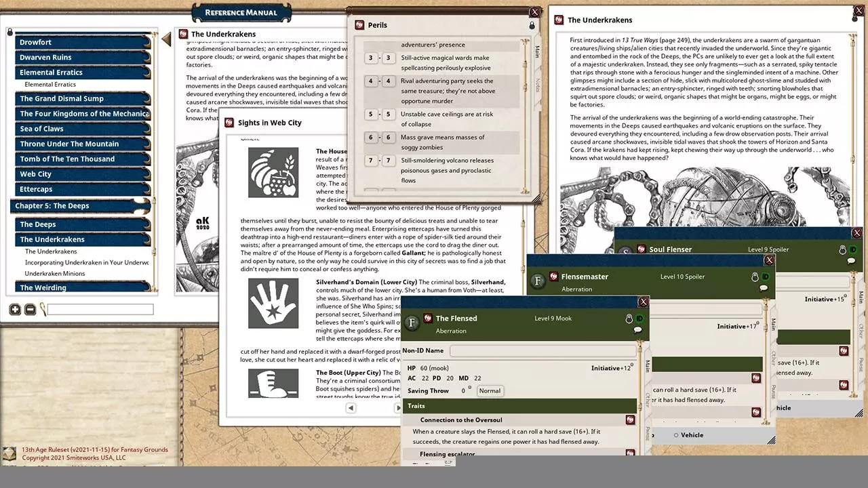Click the link icon beside Perils title
The height and width of the screenshot is (488, 868).
(360, 25)
